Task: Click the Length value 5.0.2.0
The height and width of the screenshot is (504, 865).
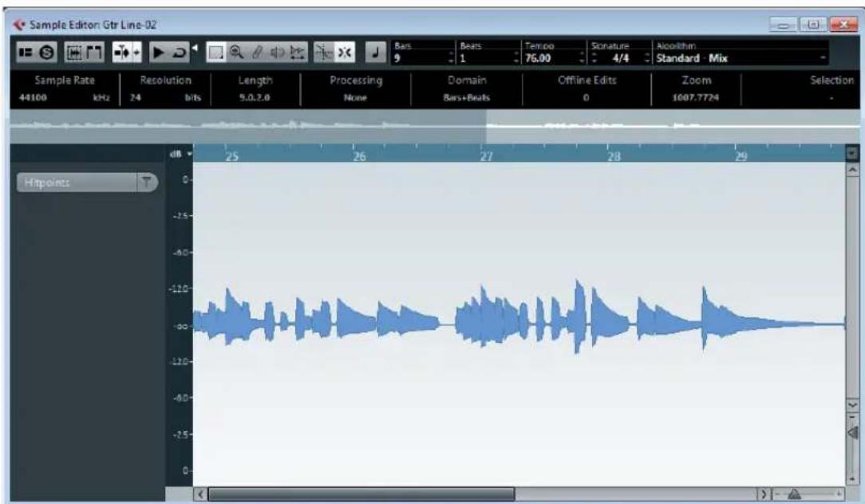Action: [255, 97]
